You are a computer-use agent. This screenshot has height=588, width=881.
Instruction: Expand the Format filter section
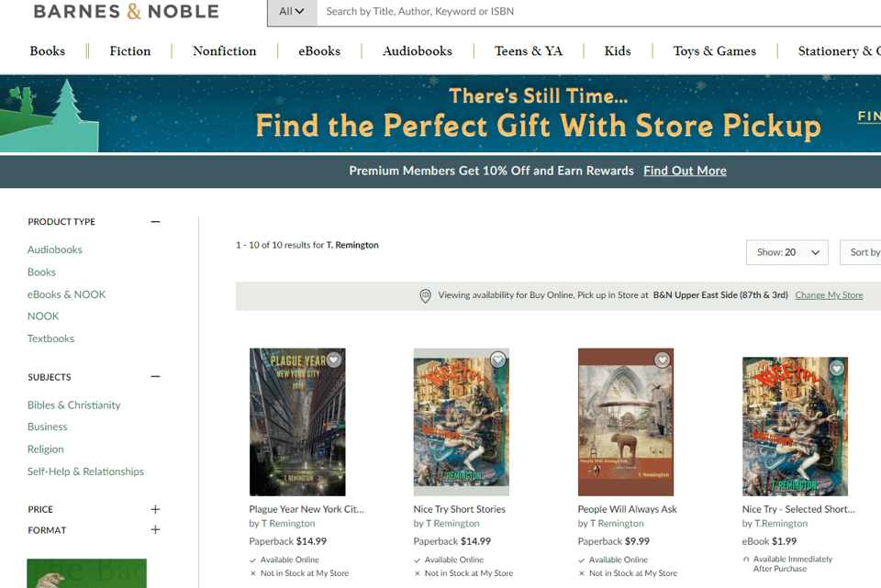click(155, 530)
